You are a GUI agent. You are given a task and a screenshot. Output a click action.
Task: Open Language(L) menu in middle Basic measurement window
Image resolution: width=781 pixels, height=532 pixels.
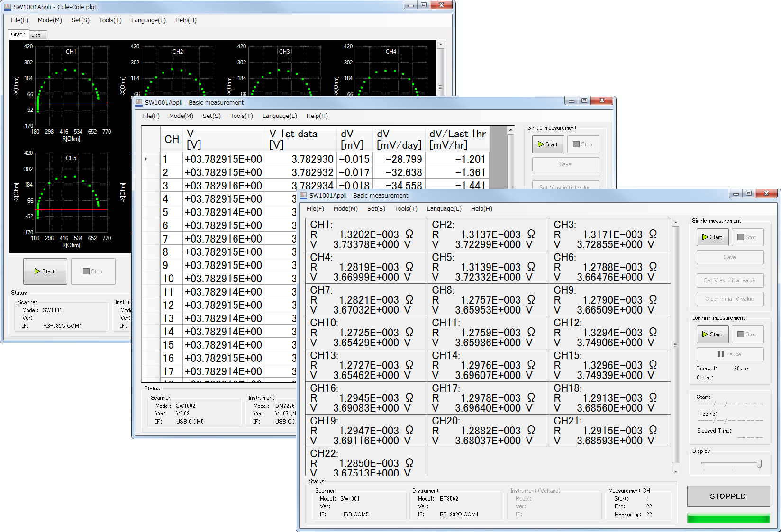pos(280,116)
